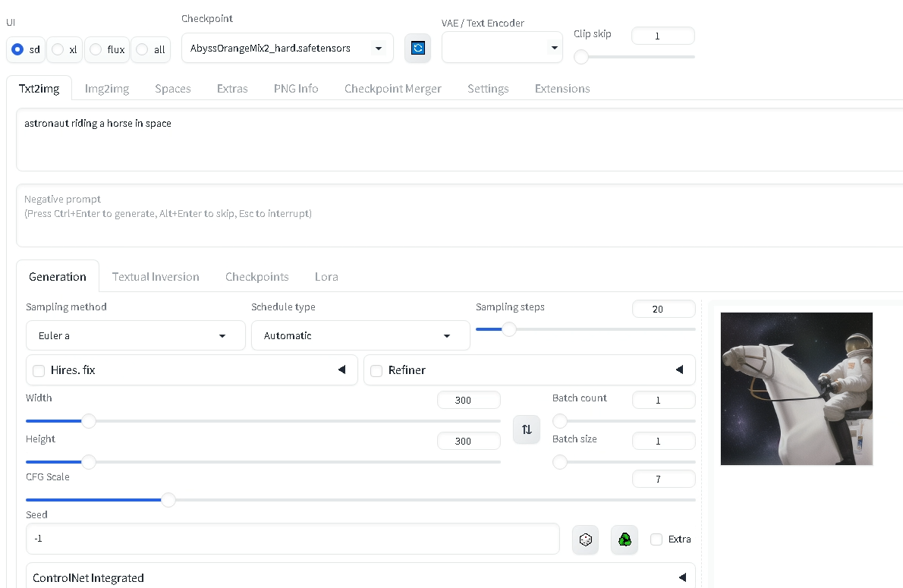903x588 pixels.
Task: Switch to the Img2img tab
Action: tap(107, 89)
